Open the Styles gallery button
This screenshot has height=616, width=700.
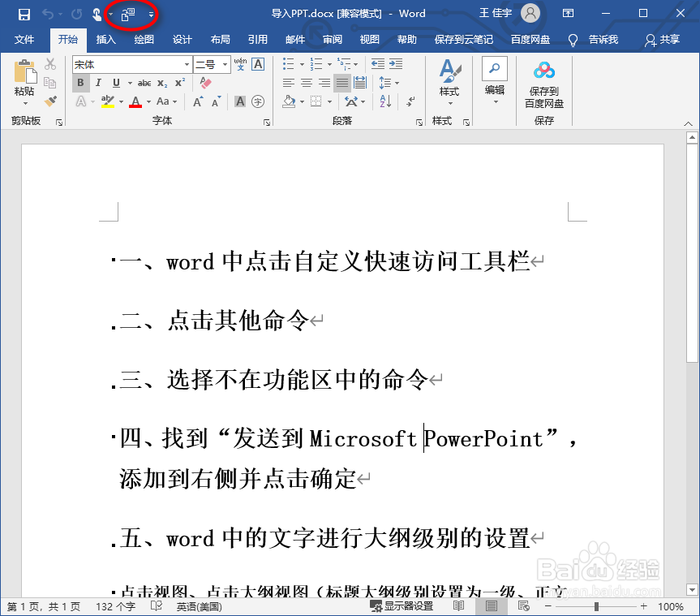pos(449,83)
